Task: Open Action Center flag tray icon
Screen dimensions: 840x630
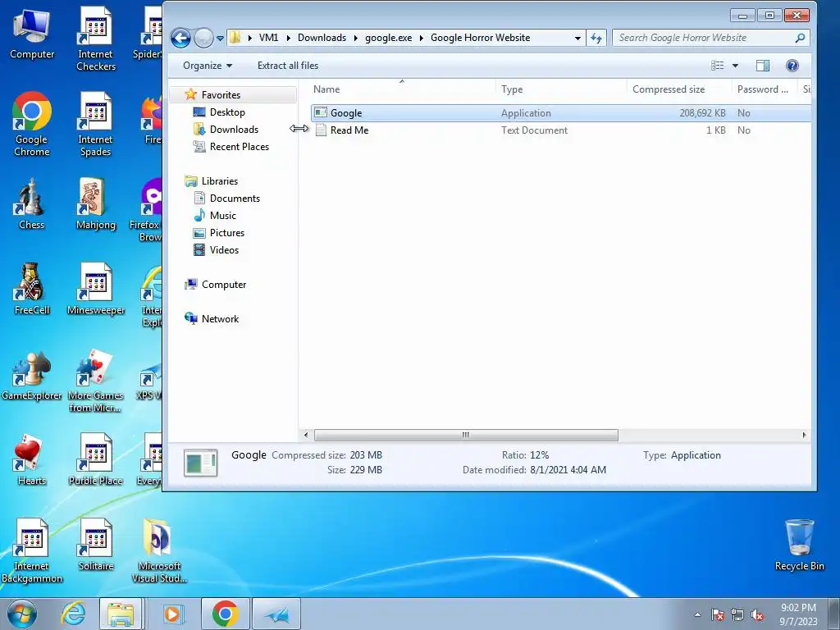Action: point(717,615)
